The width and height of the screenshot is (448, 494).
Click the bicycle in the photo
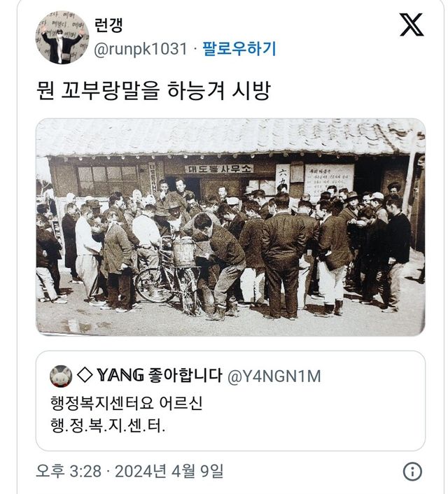coord(167,277)
